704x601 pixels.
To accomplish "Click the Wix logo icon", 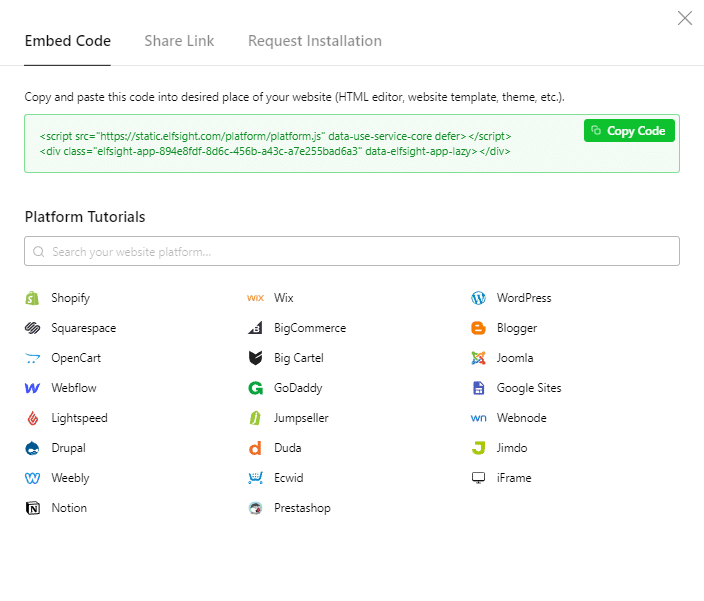I will click(x=255, y=298).
